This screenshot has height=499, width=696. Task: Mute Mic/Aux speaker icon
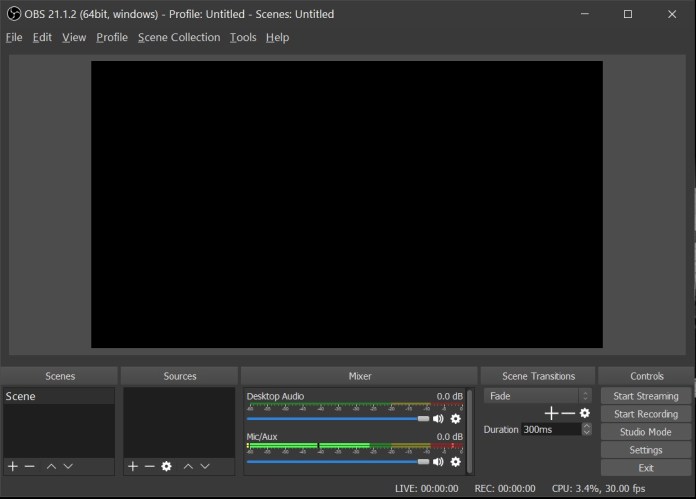pos(438,461)
